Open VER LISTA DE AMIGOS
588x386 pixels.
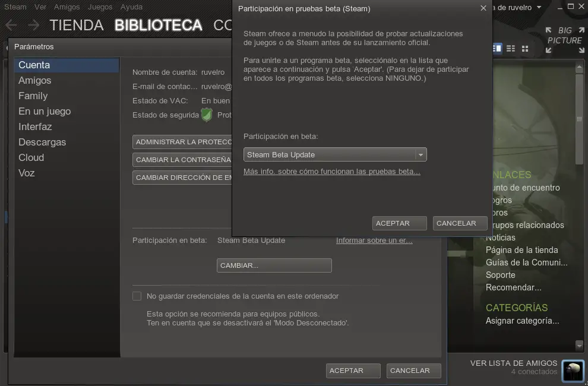click(x=514, y=363)
